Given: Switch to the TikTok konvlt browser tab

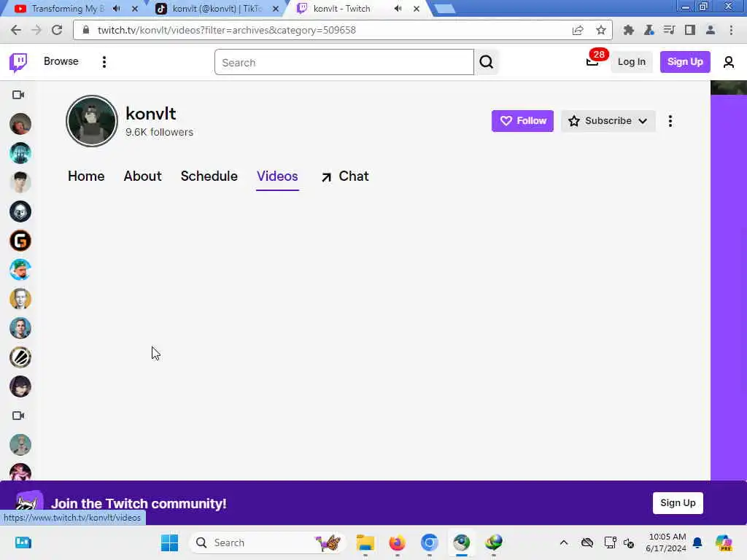Looking at the screenshot, I should click(x=216, y=9).
